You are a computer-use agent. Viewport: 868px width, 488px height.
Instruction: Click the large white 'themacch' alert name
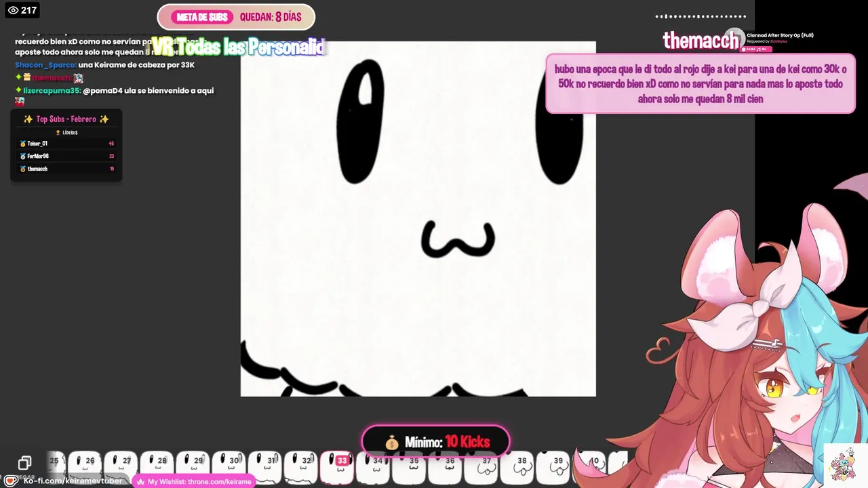pos(701,41)
